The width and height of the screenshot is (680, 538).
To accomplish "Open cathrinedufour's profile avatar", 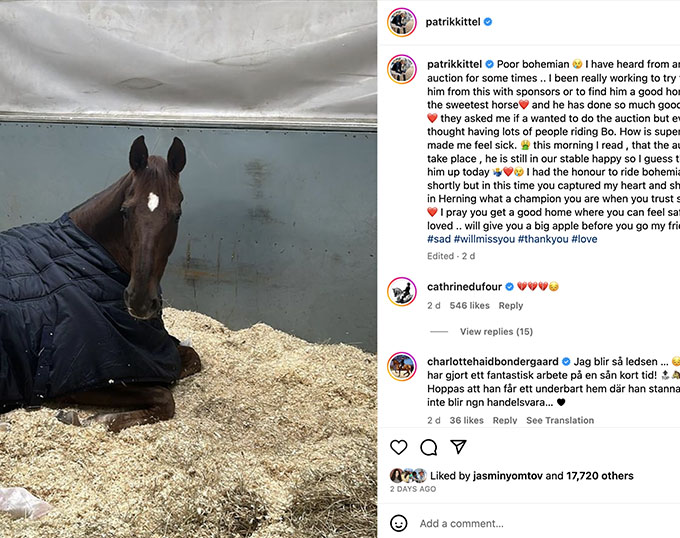I will pos(402,292).
